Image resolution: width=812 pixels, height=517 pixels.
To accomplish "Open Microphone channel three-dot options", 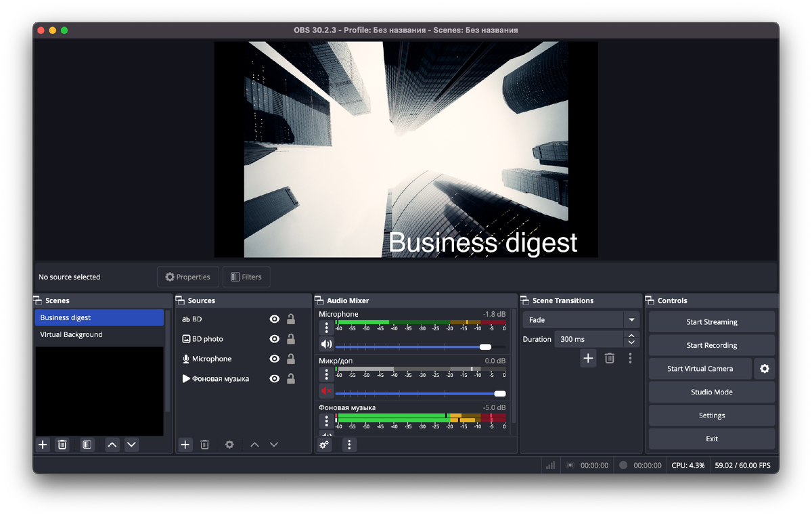I will click(327, 328).
